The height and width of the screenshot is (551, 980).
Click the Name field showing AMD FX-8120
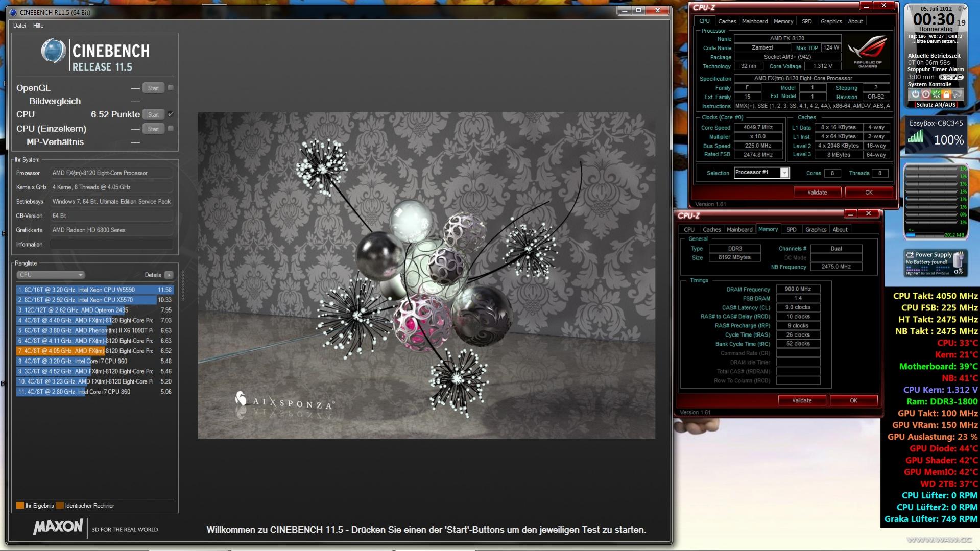click(787, 38)
